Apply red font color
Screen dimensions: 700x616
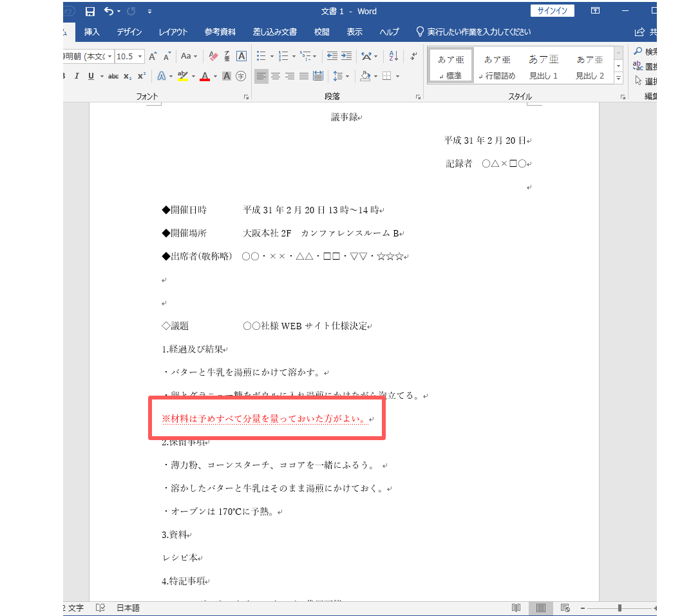point(205,77)
